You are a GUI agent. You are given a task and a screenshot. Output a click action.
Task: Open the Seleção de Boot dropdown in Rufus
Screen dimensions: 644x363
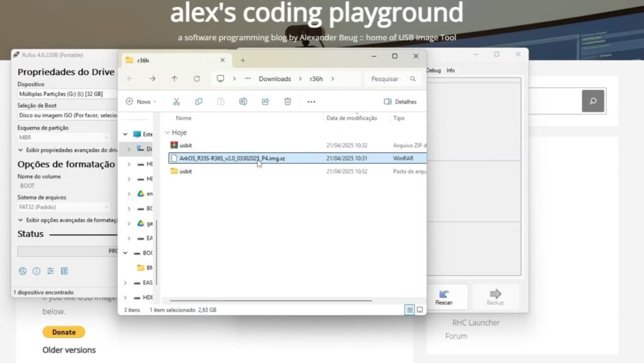(x=67, y=115)
